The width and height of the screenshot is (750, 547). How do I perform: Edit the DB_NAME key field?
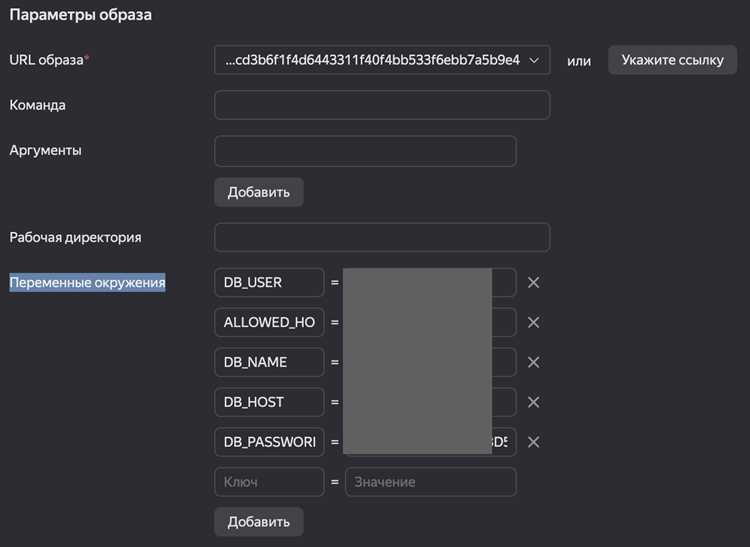pos(269,362)
